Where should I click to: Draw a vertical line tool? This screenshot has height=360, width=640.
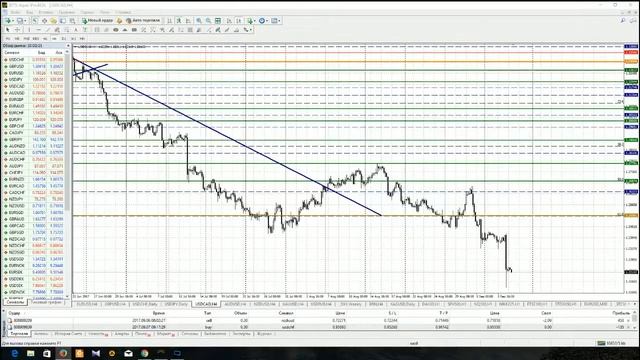[29, 29]
